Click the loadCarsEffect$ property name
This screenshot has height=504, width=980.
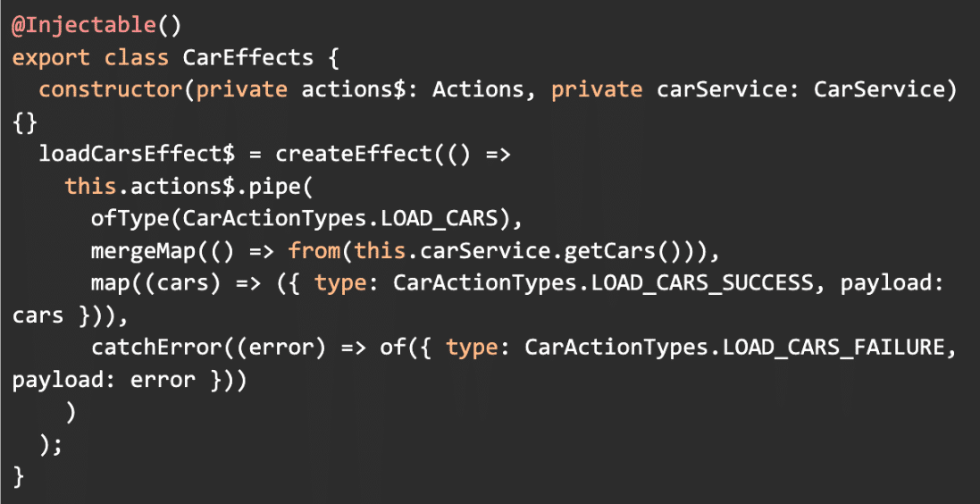pos(137,154)
